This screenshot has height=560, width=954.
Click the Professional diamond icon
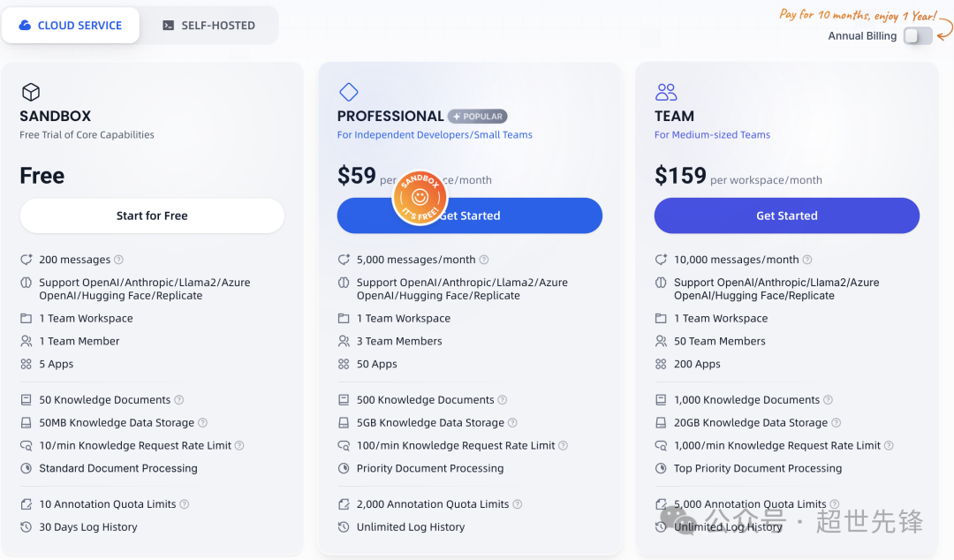coord(349,92)
